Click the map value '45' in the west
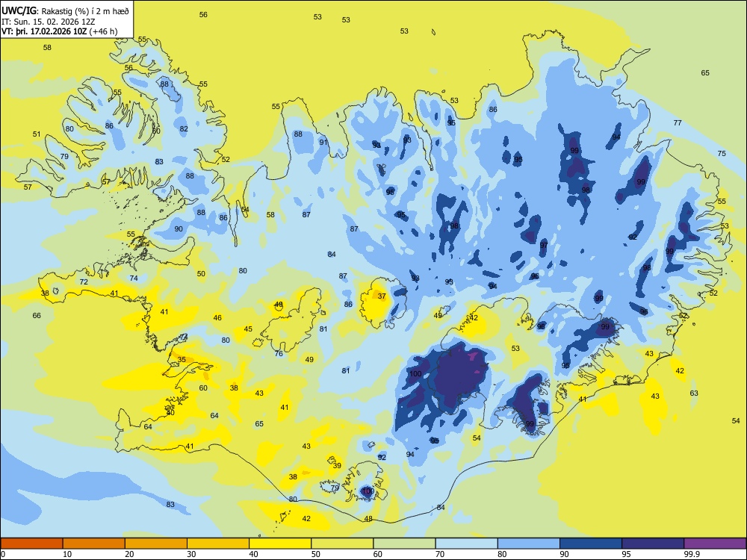The width and height of the screenshot is (747, 560). (248, 329)
